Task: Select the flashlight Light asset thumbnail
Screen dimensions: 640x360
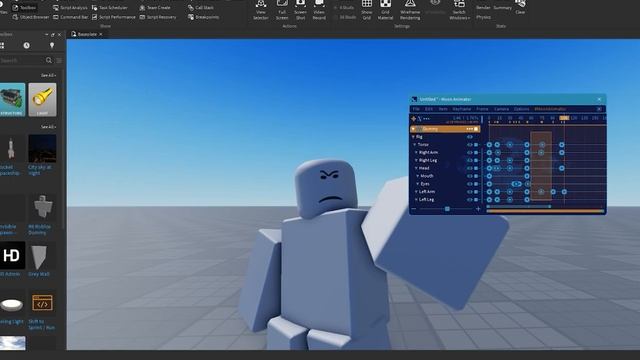Action: pos(42,100)
